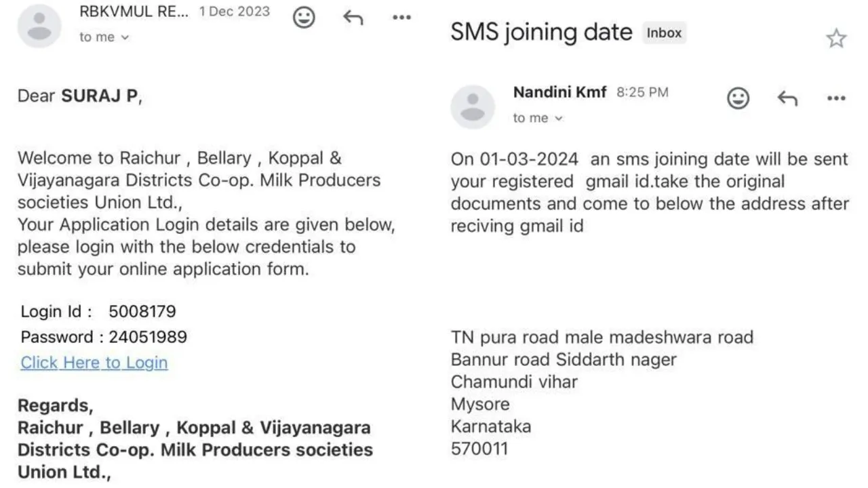Select the SMS joining date subject line
868x488 pixels.
[540, 32]
